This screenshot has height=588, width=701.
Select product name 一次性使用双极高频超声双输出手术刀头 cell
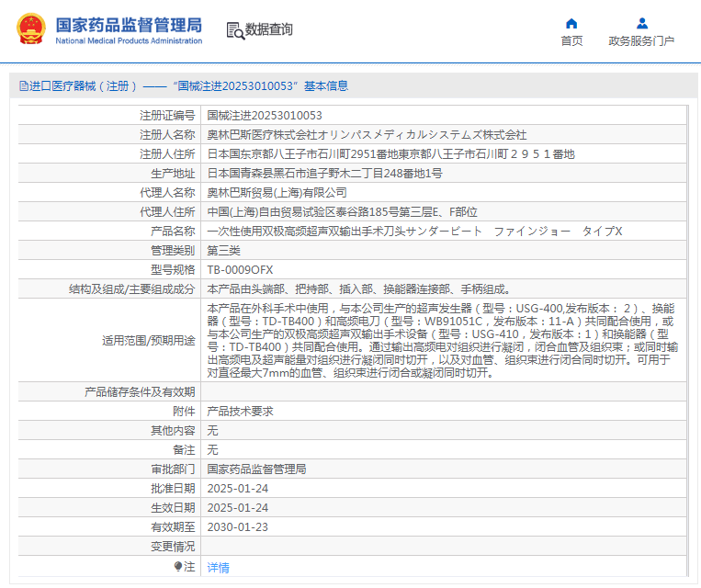coord(444,231)
